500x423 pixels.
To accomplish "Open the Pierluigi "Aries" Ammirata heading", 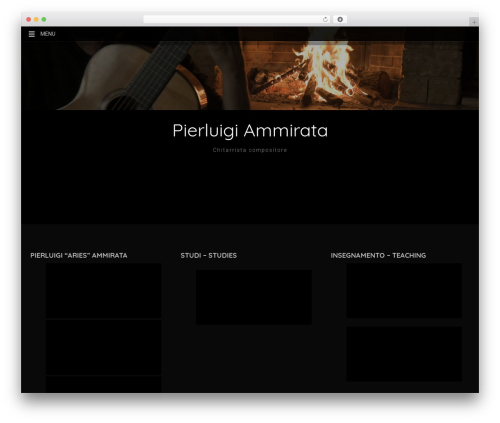I will point(79,255).
